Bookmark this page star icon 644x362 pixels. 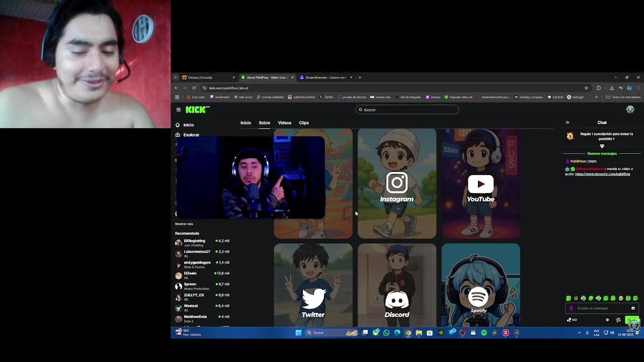[586, 88]
